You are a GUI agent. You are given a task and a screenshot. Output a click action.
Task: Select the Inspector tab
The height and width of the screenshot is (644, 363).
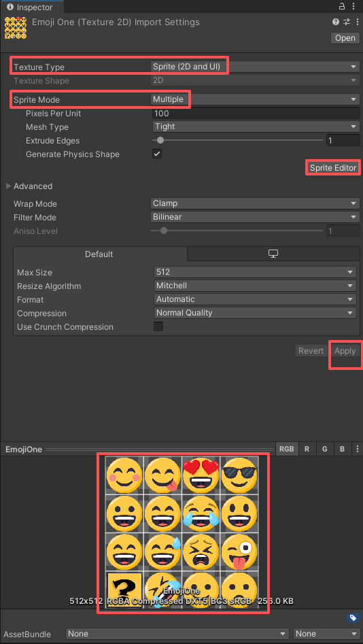click(x=32, y=7)
